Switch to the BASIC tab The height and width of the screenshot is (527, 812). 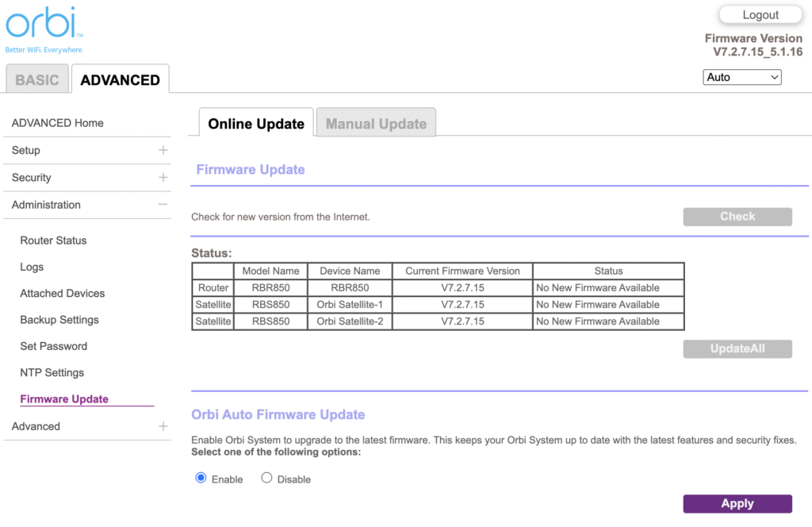[37, 80]
